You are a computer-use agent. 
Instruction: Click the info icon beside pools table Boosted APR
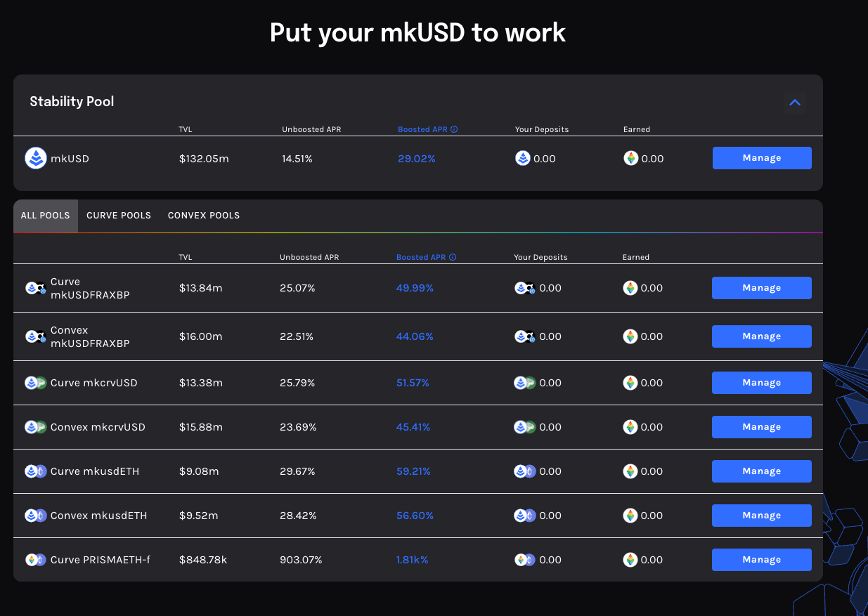[x=453, y=257]
